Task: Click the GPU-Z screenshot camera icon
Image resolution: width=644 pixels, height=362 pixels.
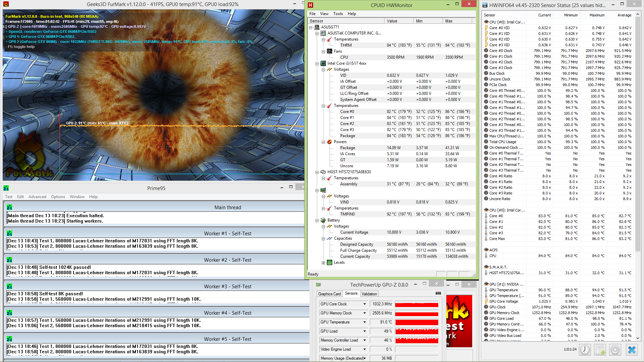Action: click(438, 293)
